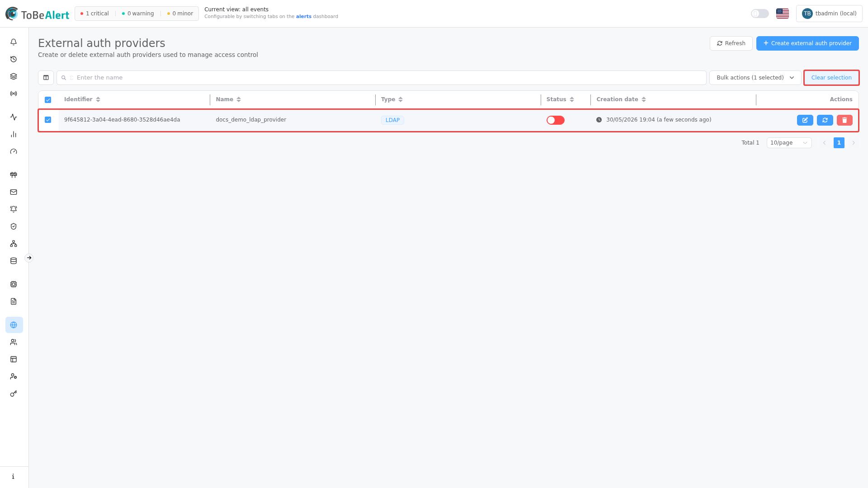Open the database icon in sidebar
The image size is (868, 488).
click(x=14, y=261)
